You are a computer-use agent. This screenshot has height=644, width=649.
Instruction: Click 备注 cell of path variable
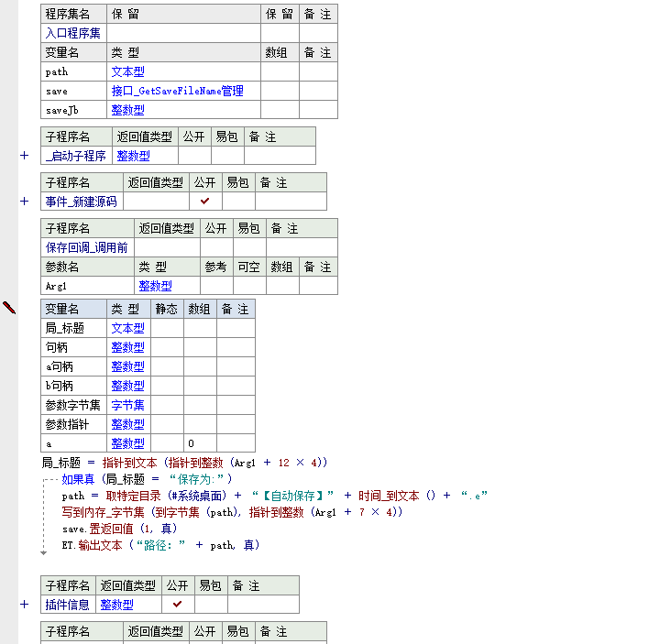pyautogui.click(x=318, y=72)
